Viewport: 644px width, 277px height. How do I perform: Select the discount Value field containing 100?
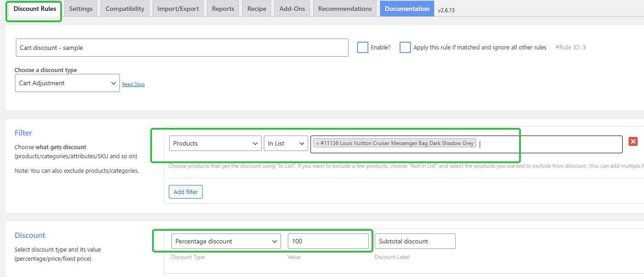click(x=329, y=241)
